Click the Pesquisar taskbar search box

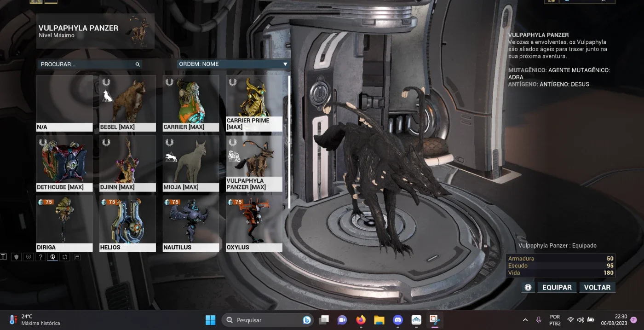tap(268, 319)
